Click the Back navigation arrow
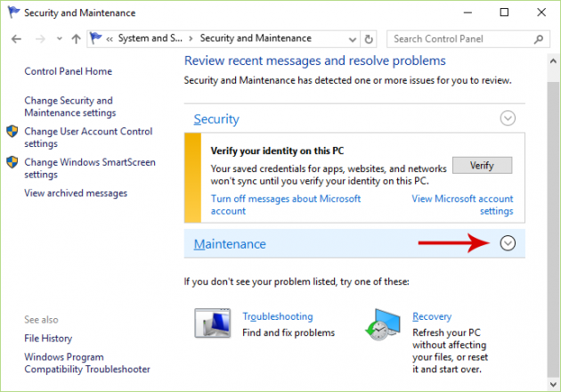Viewport: 561px width, 392px height. click(x=17, y=39)
